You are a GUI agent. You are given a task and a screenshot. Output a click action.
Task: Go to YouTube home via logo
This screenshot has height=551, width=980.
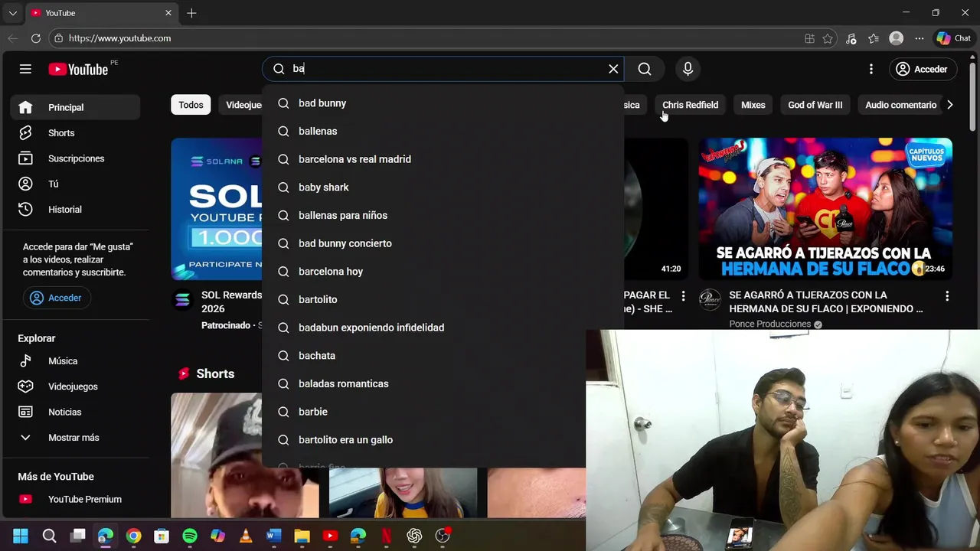(78, 69)
